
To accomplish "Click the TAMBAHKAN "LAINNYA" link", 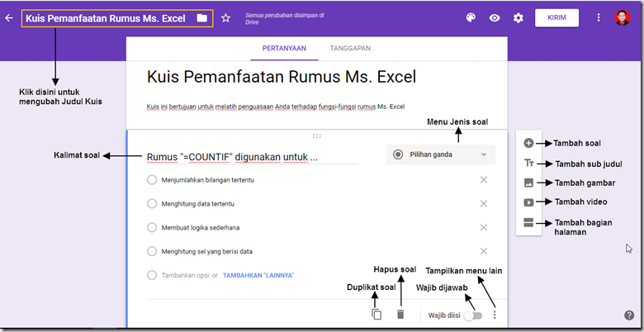I will [x=258, y=276].
